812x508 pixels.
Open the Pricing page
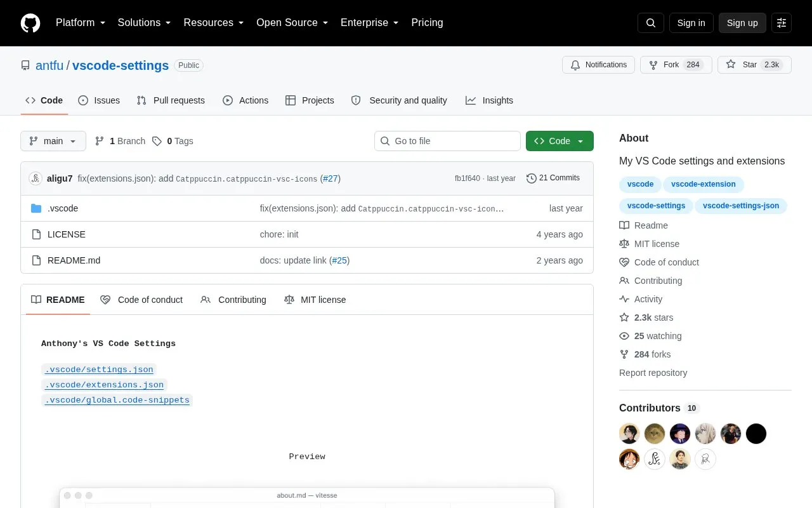coord(427,23)
